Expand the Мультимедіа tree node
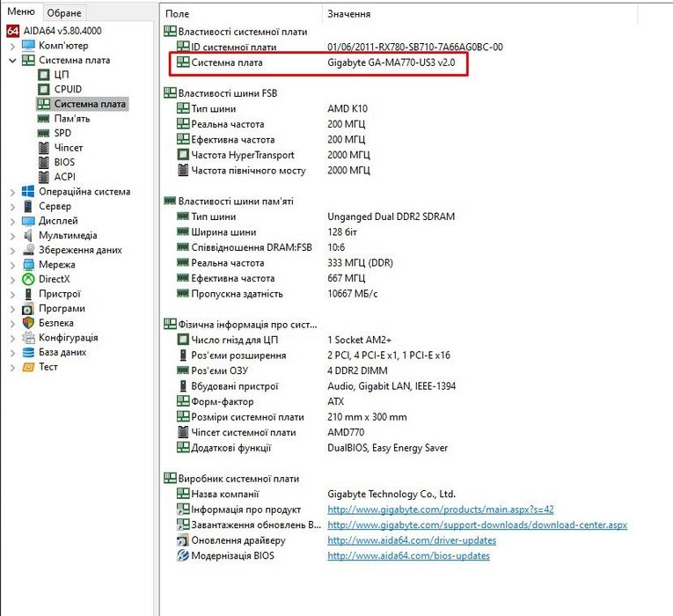This screenshot has height=616, width=673. click(x=12, y=236)
